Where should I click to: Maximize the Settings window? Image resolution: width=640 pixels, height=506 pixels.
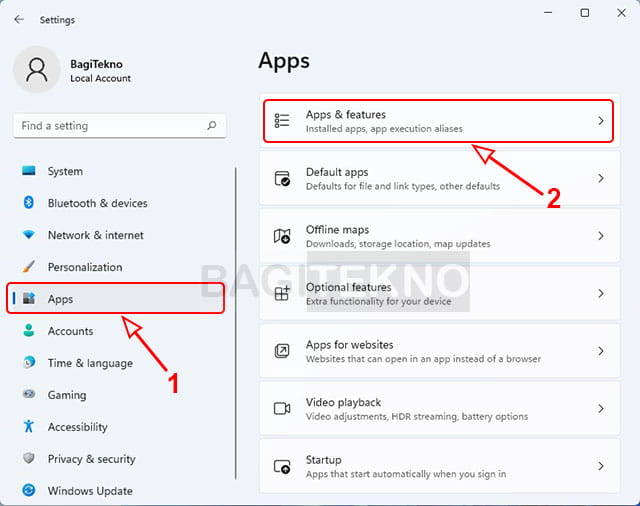click(584, 13)
